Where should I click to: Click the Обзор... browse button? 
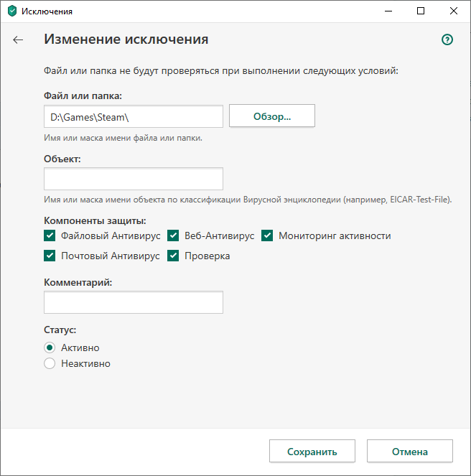[x=272, y=116]
